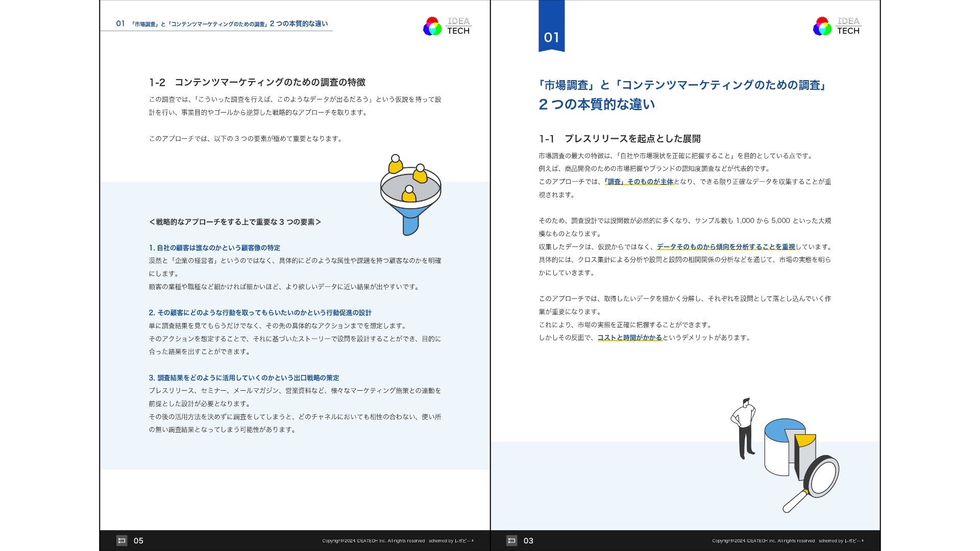Screen dimensions: 980x551
Task: Click the left page header breadcrumb title
Action: pyautogui.click(x=222, y=24)
